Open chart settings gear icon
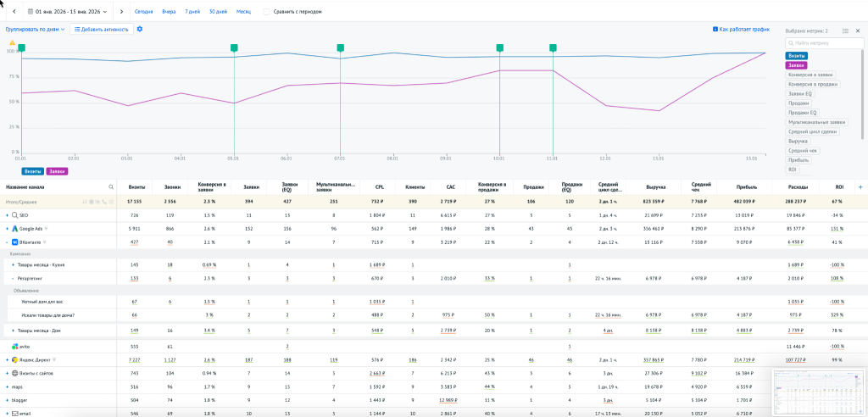The height and width of the screenshot is (417, 868). pyautogui.click(x=140, y=29)
